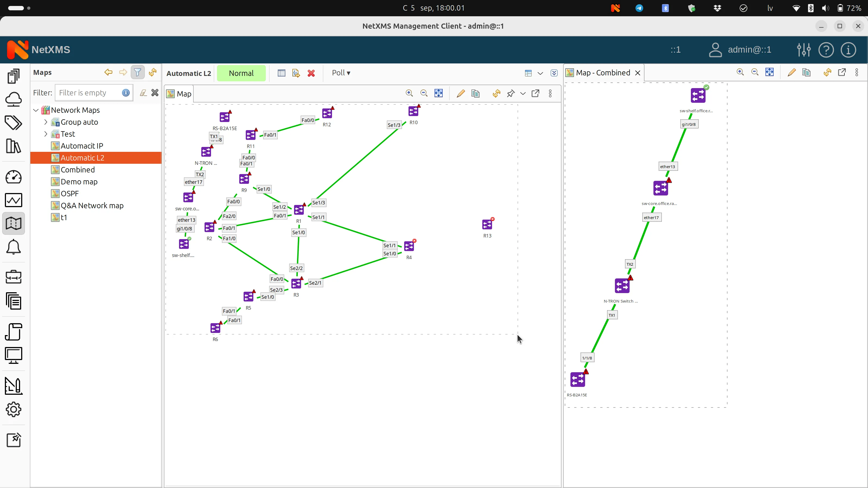
Task: Pin the map view
Action: (511, 93)
